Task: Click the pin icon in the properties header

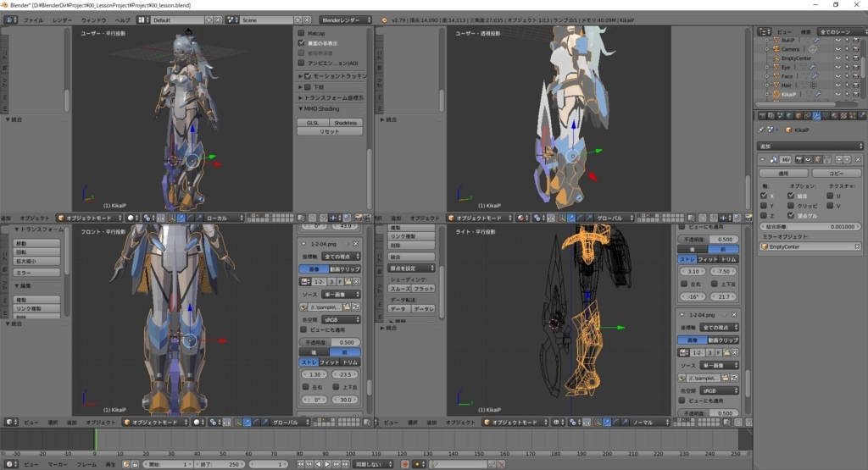Action: click(x=760, y=130)
